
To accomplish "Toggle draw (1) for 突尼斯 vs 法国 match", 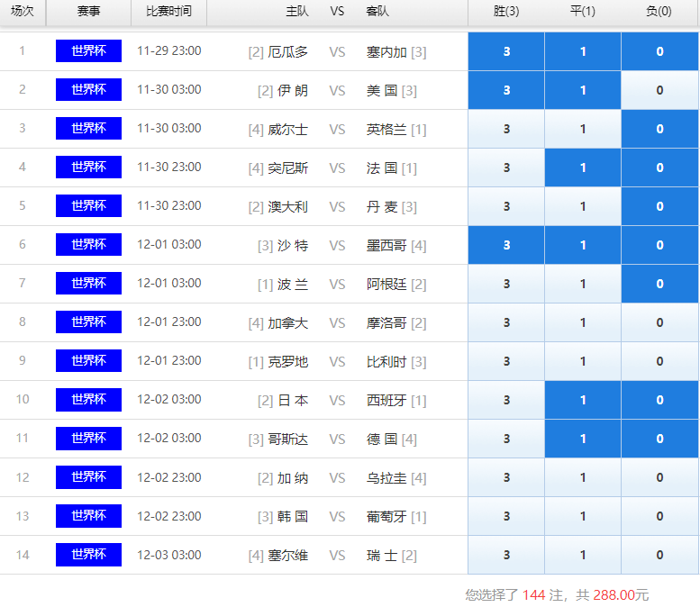I will pyautogui.click(x=583, y=168).
